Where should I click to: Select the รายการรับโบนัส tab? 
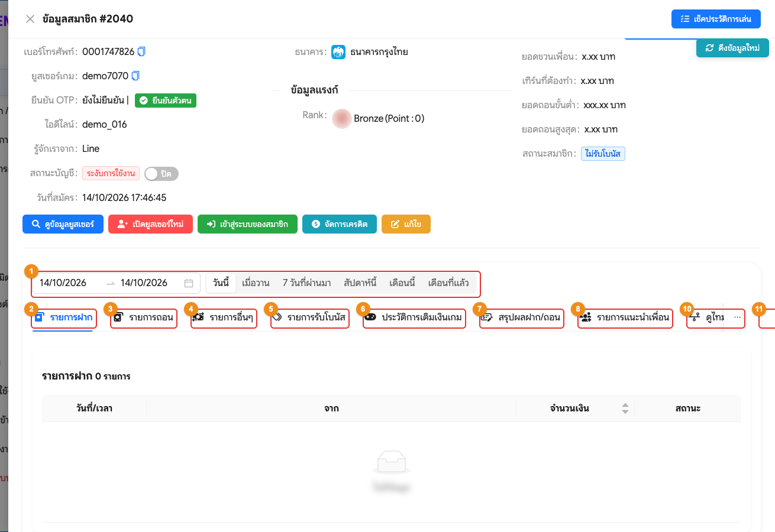coord(309,318)
